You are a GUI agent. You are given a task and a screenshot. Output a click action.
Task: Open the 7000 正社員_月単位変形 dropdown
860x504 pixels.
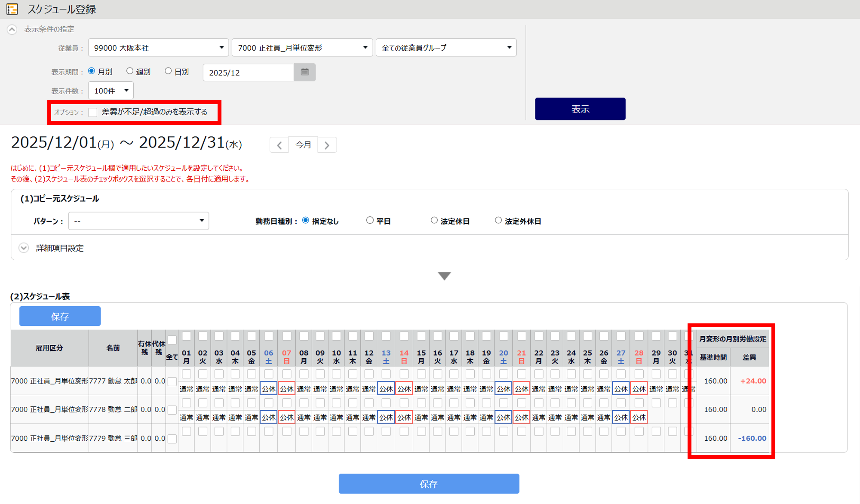click(302, 48)
